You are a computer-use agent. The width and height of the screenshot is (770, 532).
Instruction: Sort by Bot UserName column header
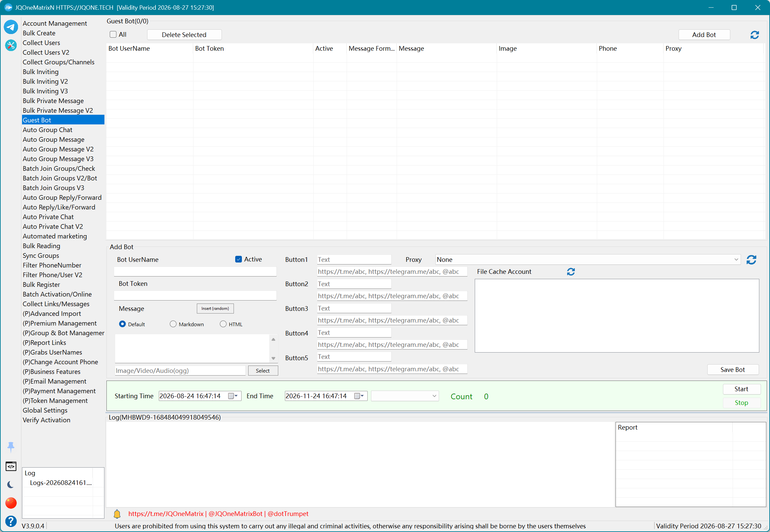click(x=149, y=48)
